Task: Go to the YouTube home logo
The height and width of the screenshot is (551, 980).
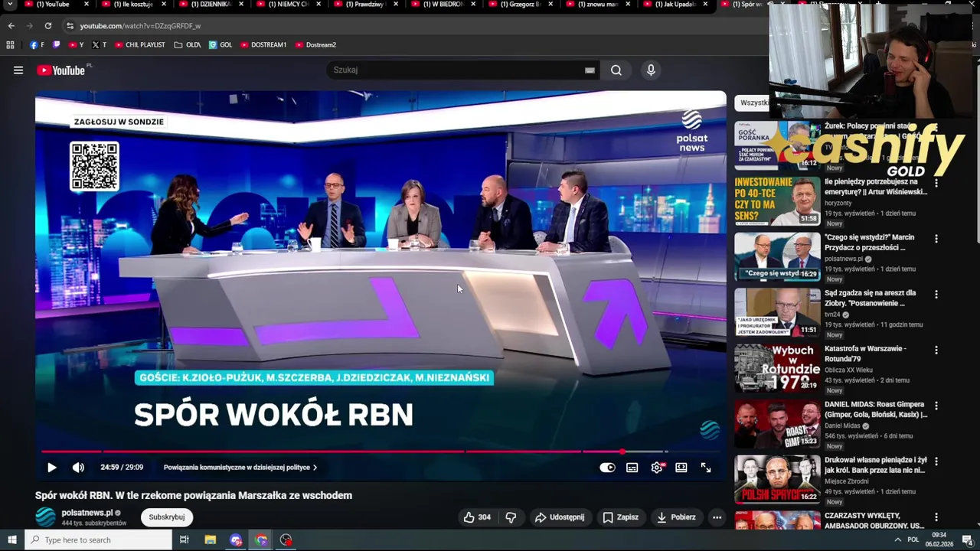Action: coord(60,70)
